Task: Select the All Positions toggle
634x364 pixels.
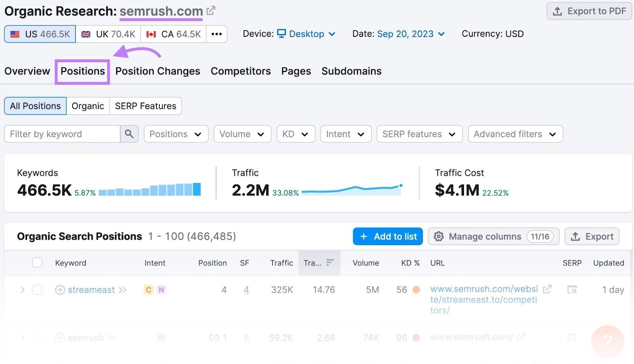Action: pyautogui.click(x=35, y=106)
